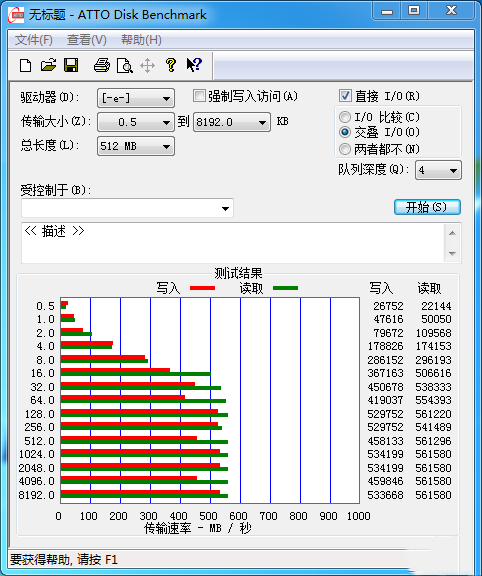
Task: Click write value 367163 in results
Action: pos(385,373)
